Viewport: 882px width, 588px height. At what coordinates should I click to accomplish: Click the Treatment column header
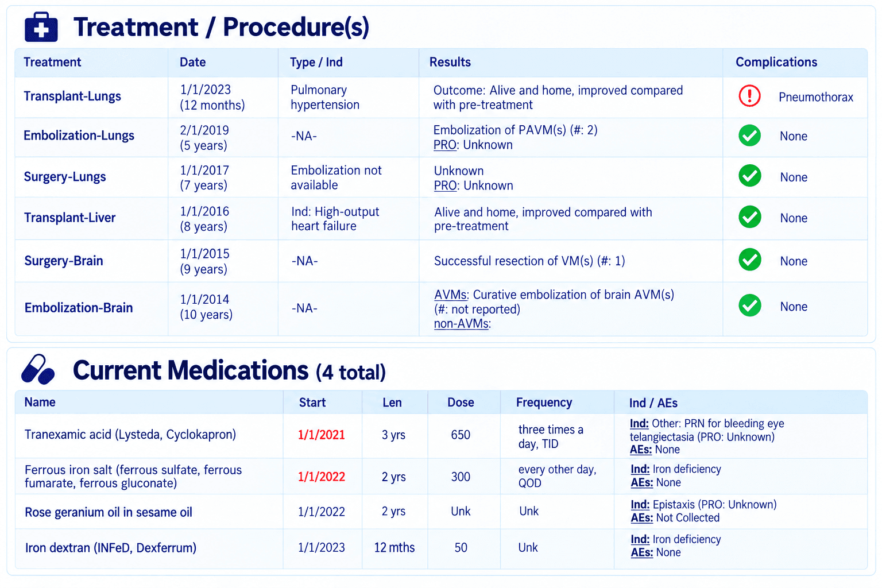(52, 62)
